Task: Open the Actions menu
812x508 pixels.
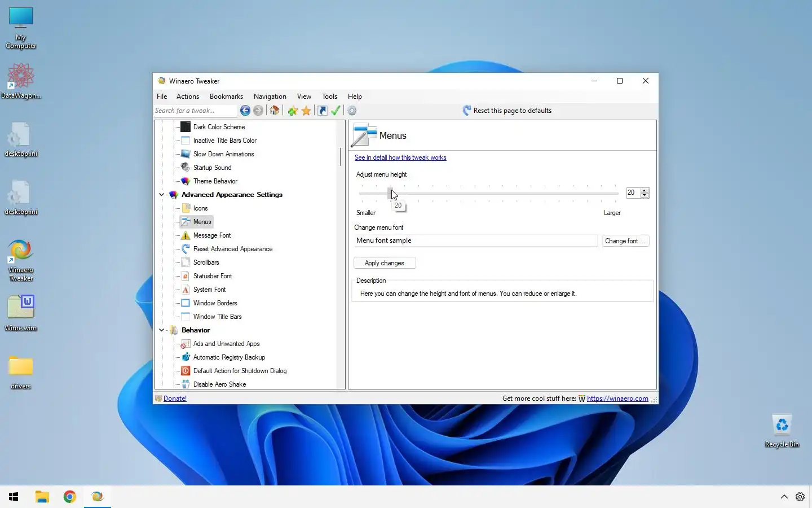Action: (x=188, y=97)
